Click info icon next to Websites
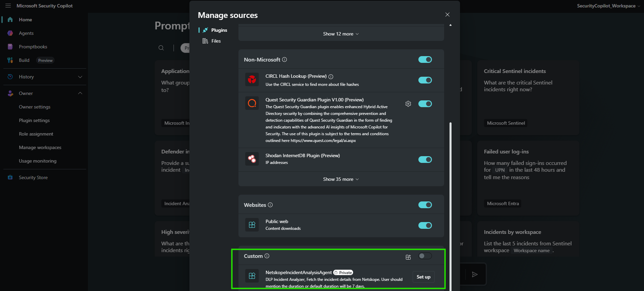The image size is (644, 291). [270, 205]
